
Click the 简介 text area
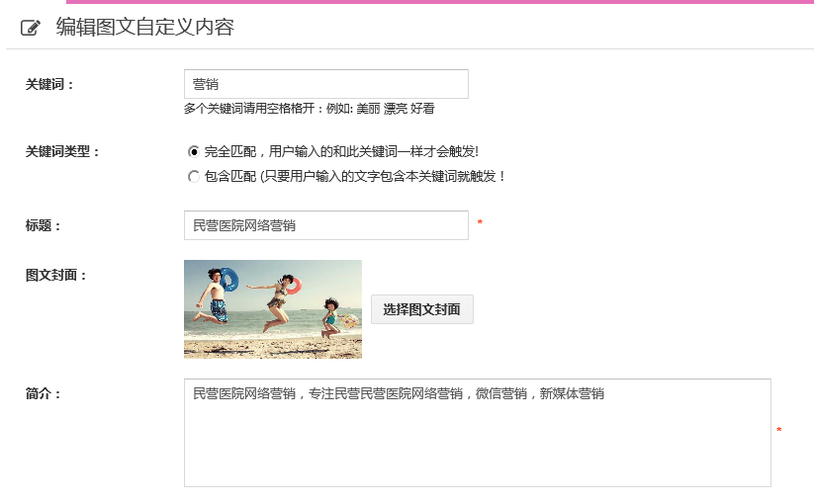[478, 433]
